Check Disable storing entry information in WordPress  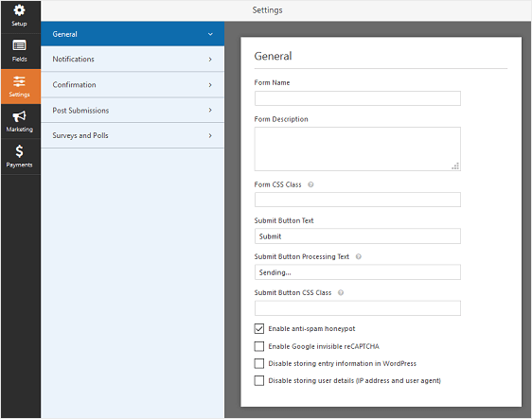tap(259, 363)
